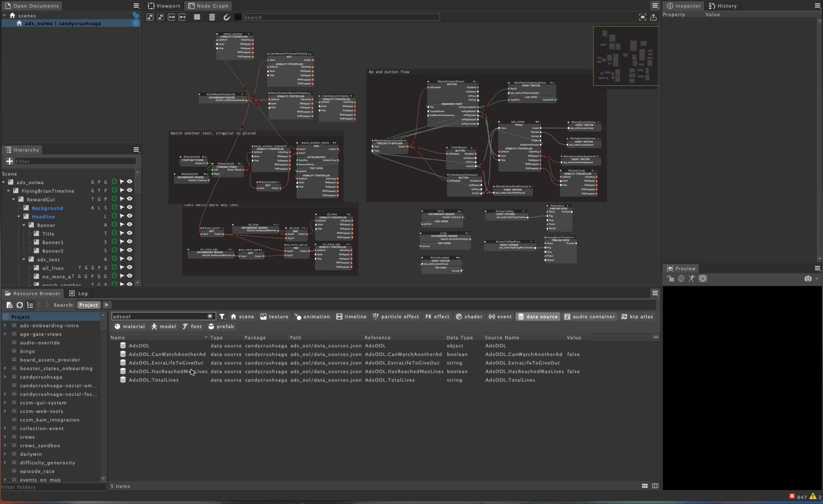Click the trash delete icon in node graph toolbar

pos(212,17)
